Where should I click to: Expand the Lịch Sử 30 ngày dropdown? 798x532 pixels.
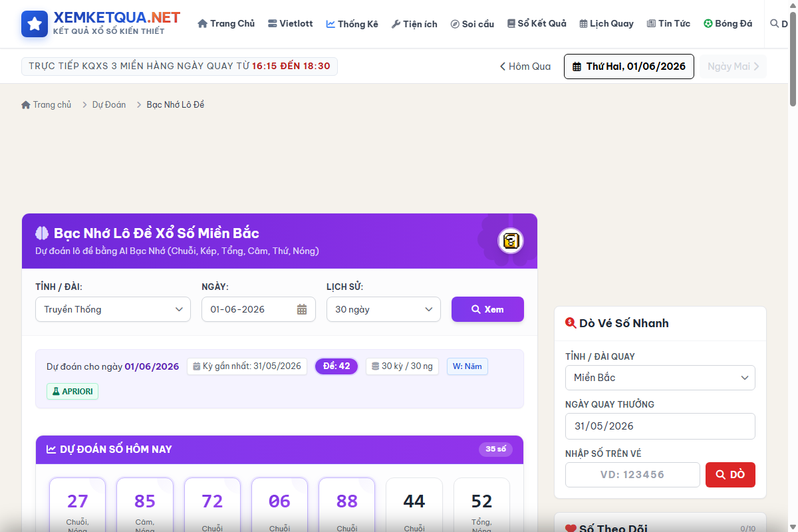(384, 309)
